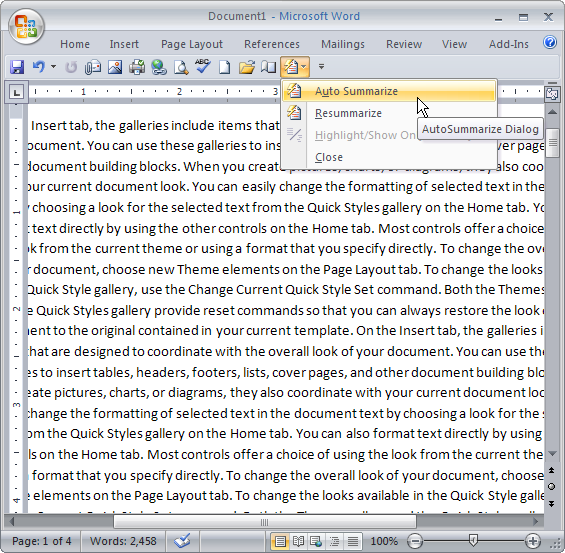Switch to Print Layout view
The width and height of the screenshot is (565, 553).
pos(280,541)
